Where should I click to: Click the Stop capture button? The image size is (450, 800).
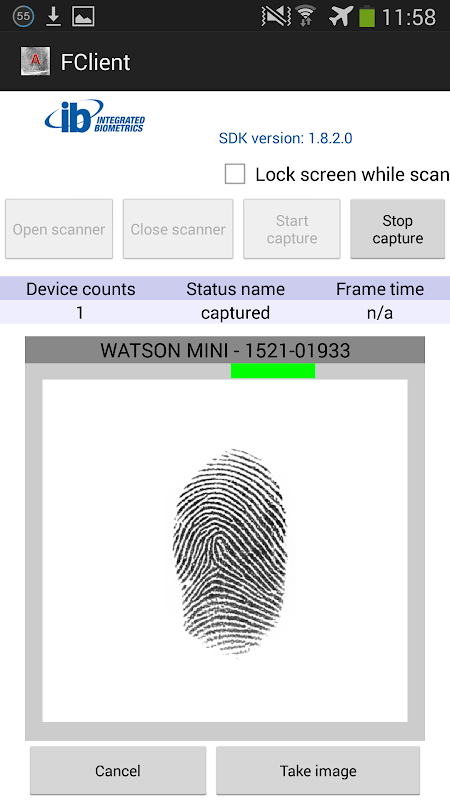pyautogui.click(x=397, y=229)
